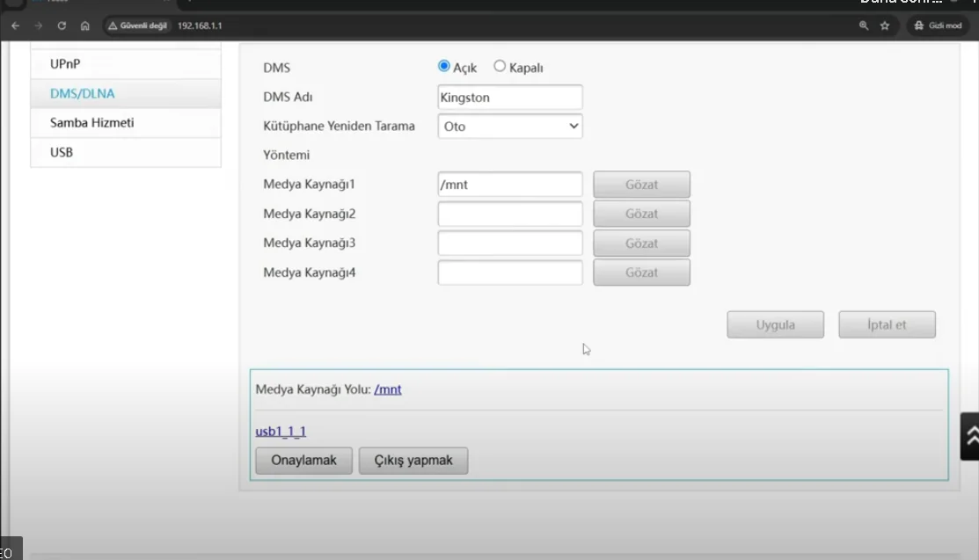Viewport: 979px width, 560px height.
Task: Click the browser forward arrow
Action: (38, 25)
